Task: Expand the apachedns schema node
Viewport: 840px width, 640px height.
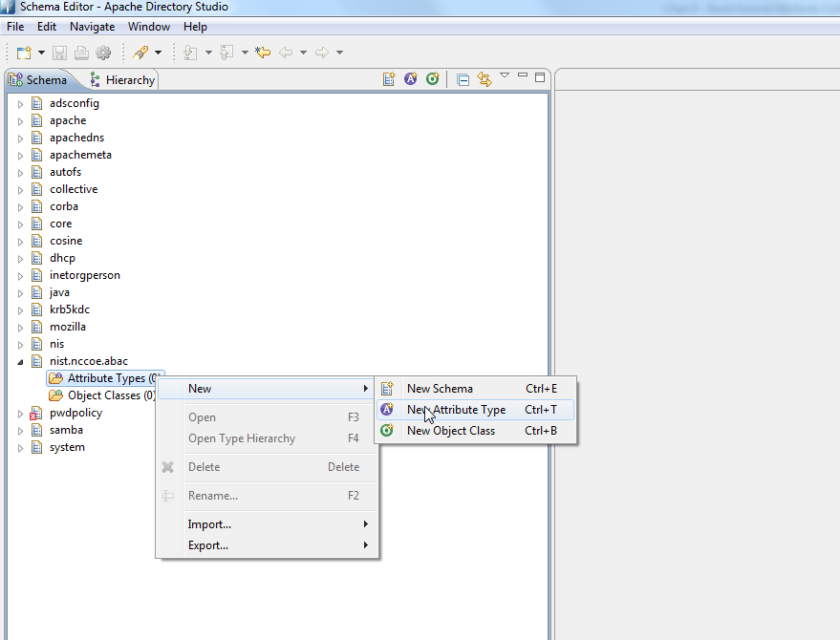Action: point(20,139)
